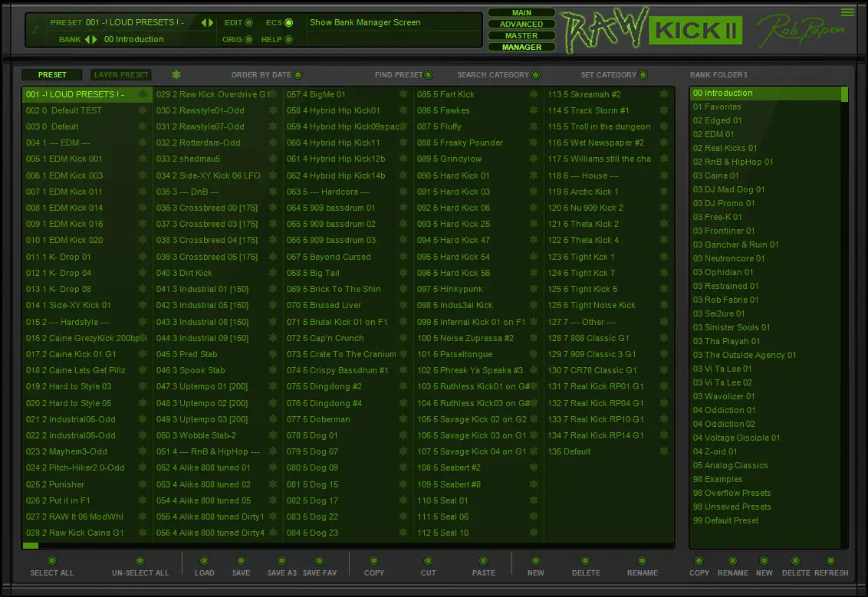Star the 068 5 Big Tail preset
868x597 pixels.
click(403, 273)
